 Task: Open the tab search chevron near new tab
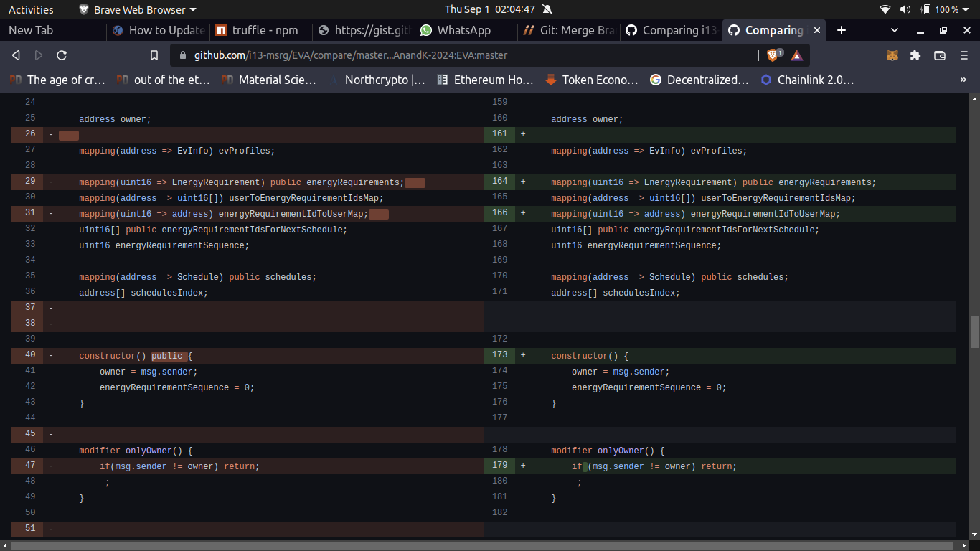(x=894, y=30)
